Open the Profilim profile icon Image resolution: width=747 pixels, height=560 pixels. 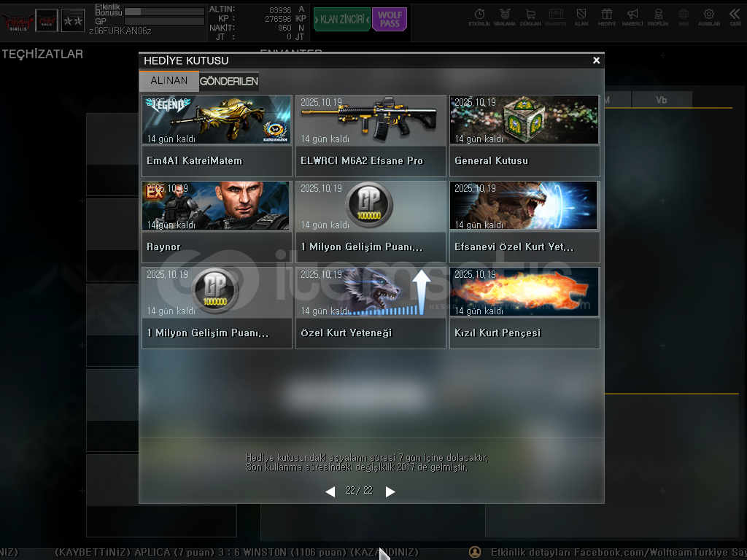click(658, 17)
